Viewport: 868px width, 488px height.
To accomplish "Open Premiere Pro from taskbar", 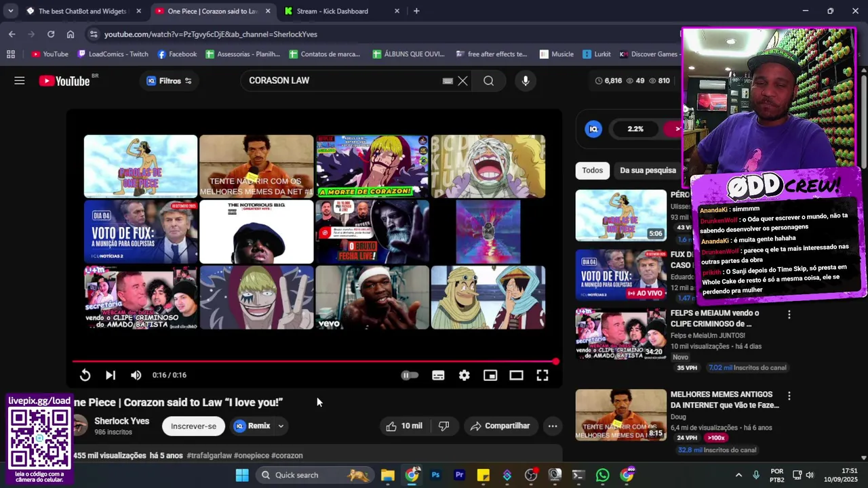I will [x=459, y=475].
